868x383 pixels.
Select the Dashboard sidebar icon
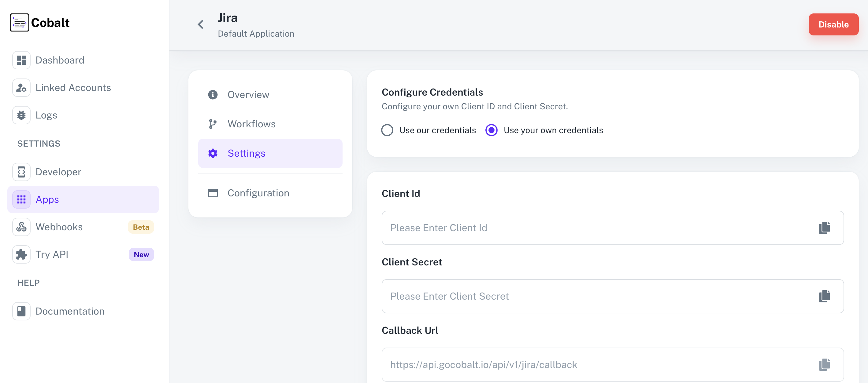(x=21, y=60)
